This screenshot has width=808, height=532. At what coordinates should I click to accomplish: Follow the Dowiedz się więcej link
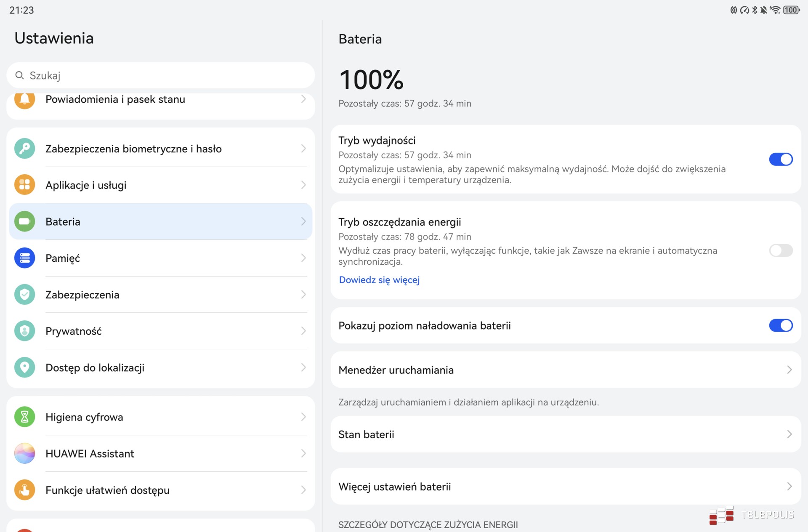(379, 280)
